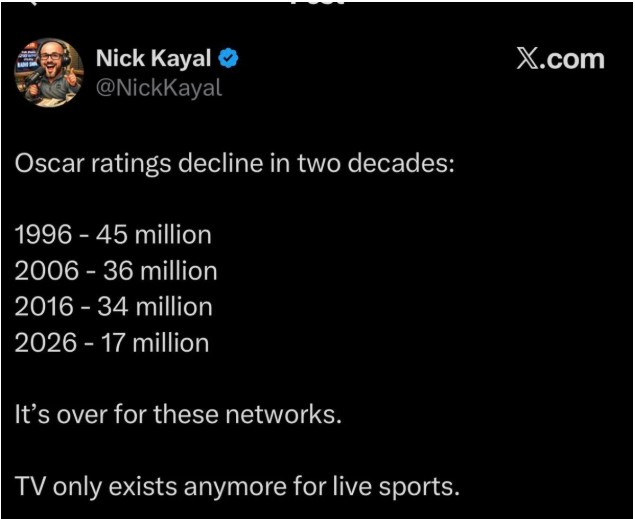Click the .com text beside X logo

576,59
